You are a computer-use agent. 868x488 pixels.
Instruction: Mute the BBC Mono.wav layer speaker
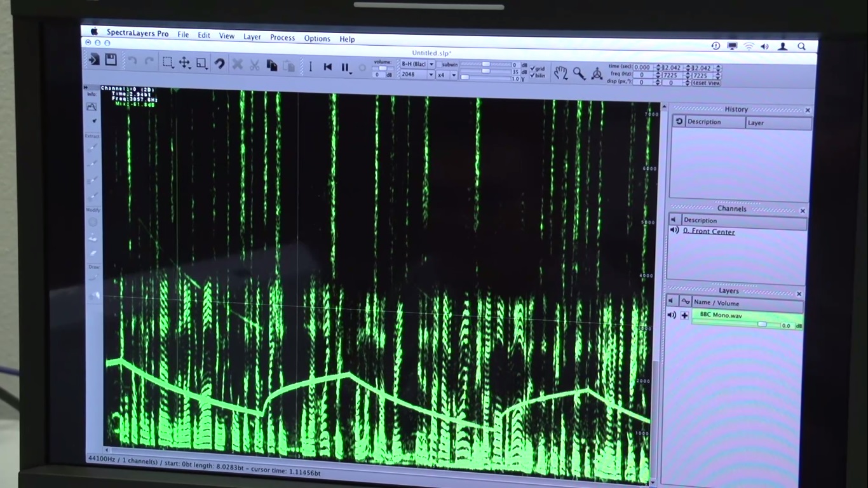tap(672, 315)
